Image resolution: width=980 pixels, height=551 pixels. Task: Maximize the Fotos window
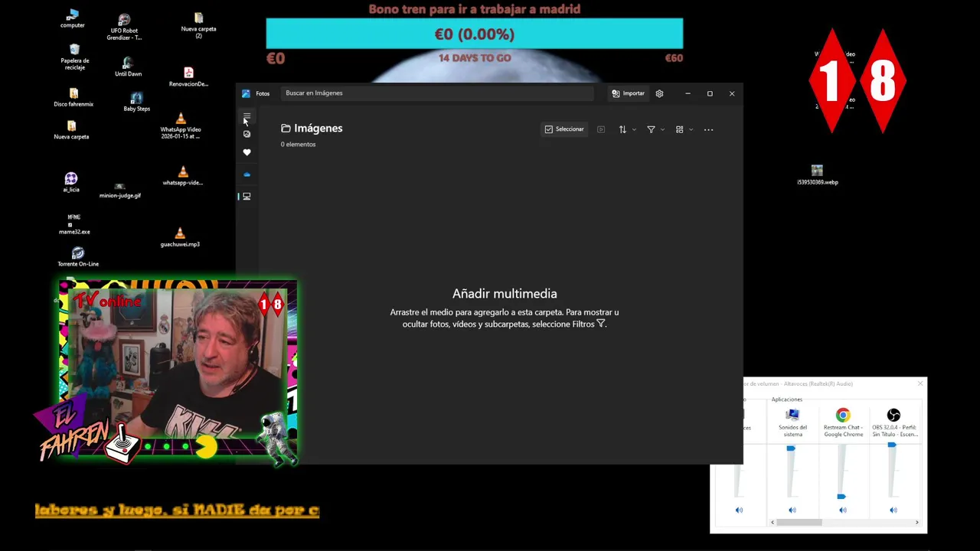click(x=710, y=93)
